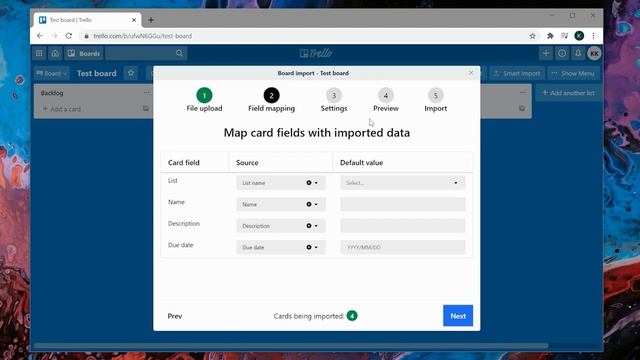Image resolution: width=640 pixels, height=360 pixels.
Task: Click the card template icon in Backlog
Action: [146, 109]
